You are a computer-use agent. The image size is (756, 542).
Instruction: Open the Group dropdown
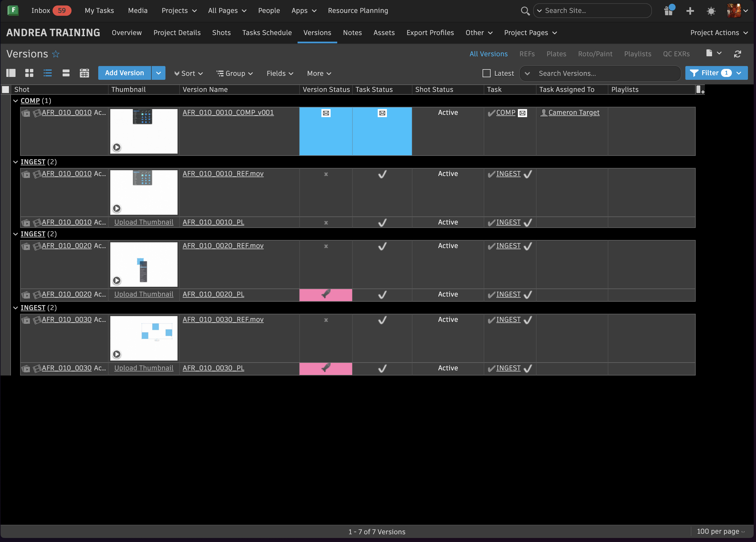pyautogui.click(x=235, y=73)
